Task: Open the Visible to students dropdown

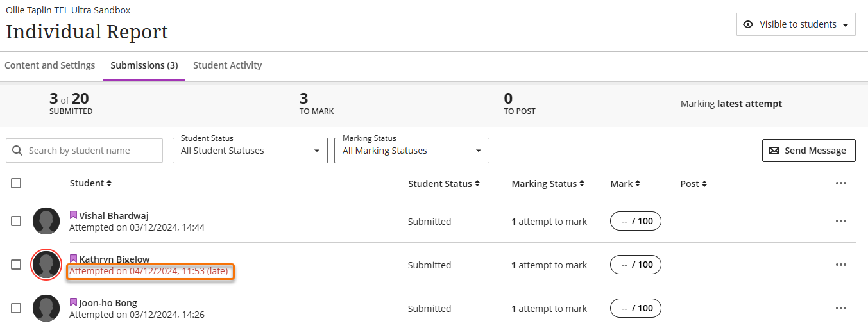Action: click(796, 24)
